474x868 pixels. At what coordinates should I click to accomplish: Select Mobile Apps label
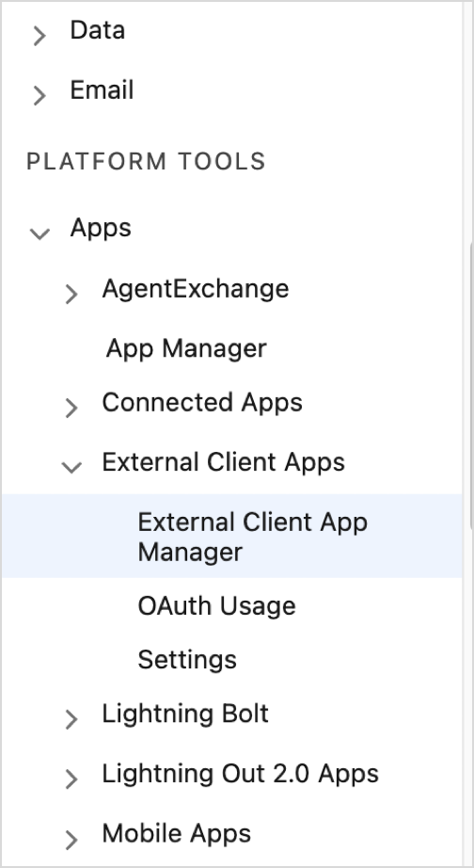point(177,834)
